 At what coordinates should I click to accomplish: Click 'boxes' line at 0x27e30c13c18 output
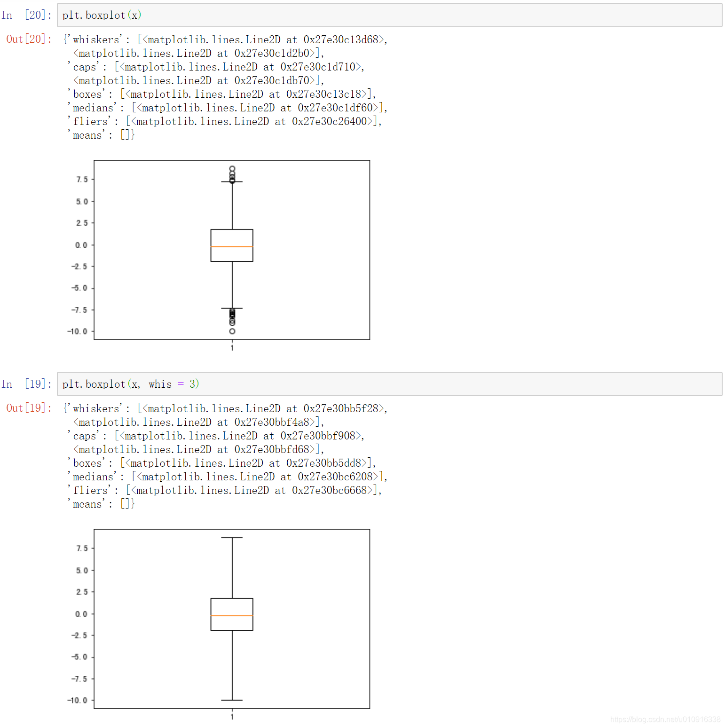point(221,94)
